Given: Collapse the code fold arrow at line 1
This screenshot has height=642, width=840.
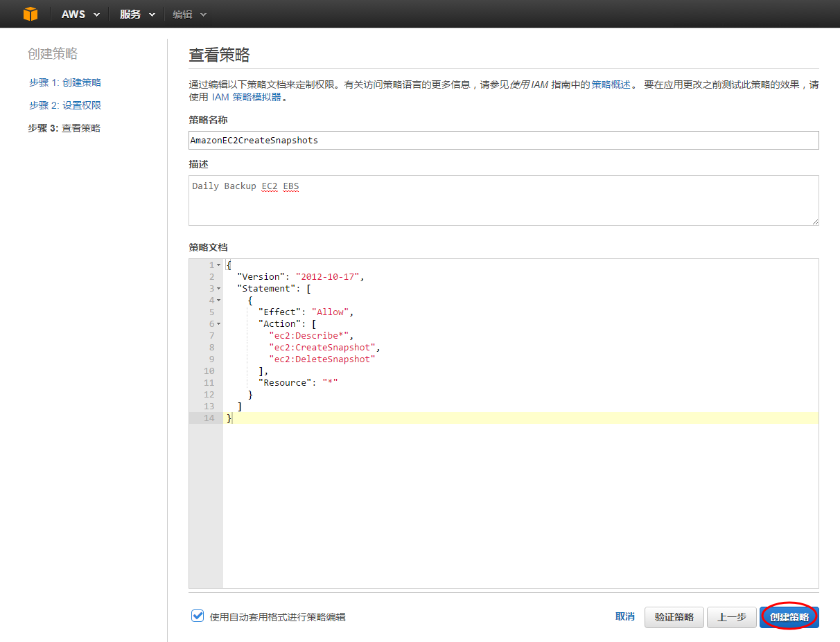Looking at the screenshot, I should pyautogui.click(x=219, y=265).
